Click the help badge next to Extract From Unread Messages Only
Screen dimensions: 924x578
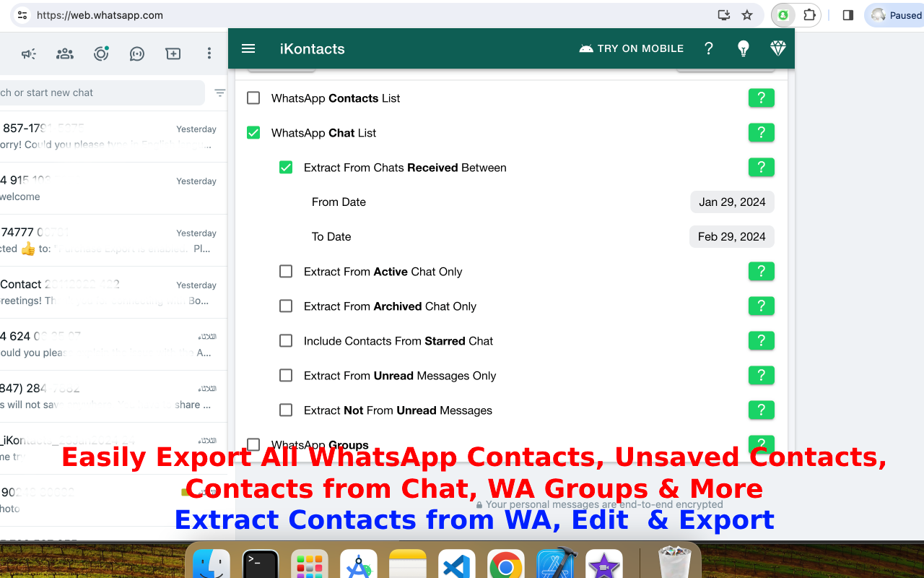(762, 375)
